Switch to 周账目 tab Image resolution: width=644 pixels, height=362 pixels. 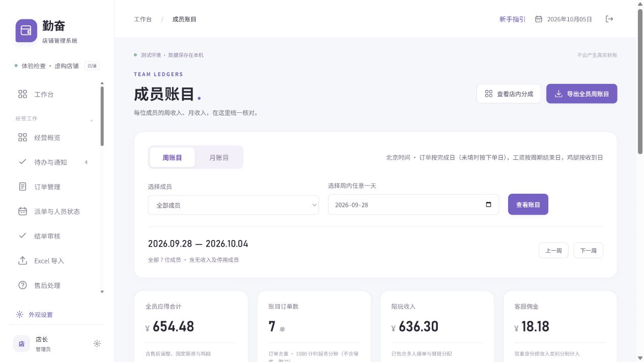172,157
